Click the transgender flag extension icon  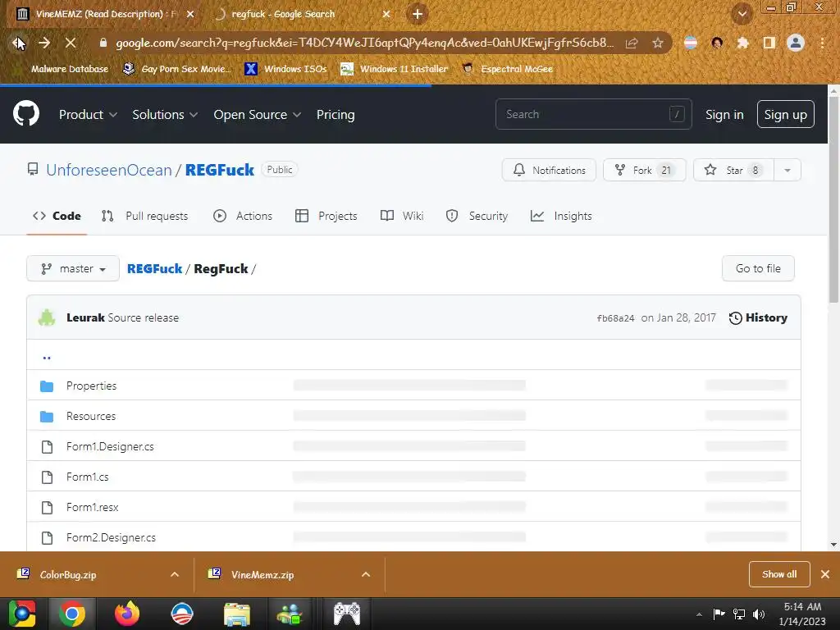691,43
